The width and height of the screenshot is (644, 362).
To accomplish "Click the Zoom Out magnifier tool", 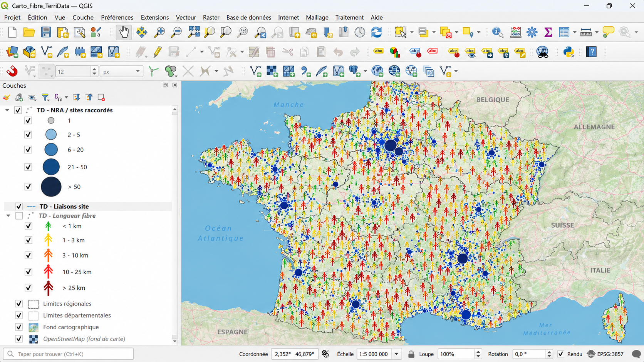I will pyautogui.click(x=176, y=32).
